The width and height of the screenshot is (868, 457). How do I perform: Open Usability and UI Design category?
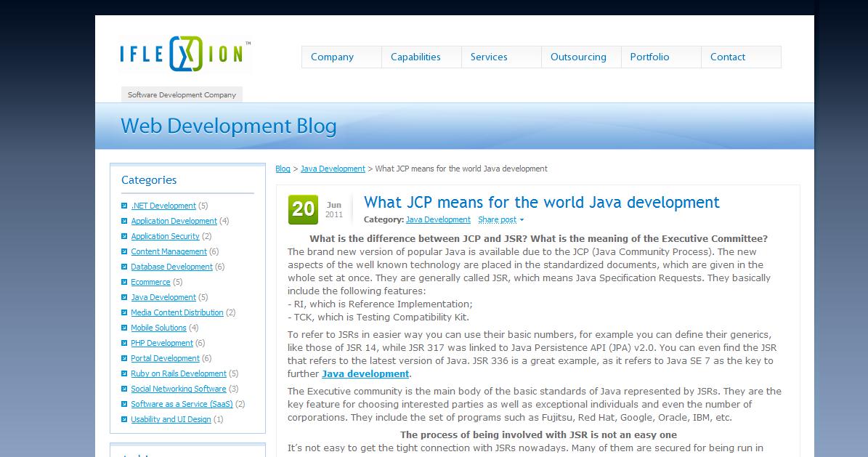[x=171, y=418]
